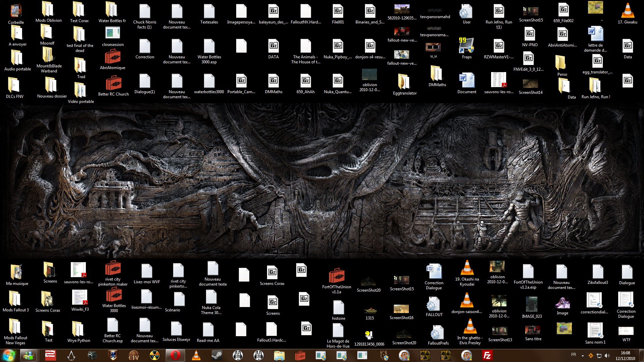Select the 17. Giwaku VLC media file
The height and width of the screenshot is (362, 644).
tap(627, 13)
